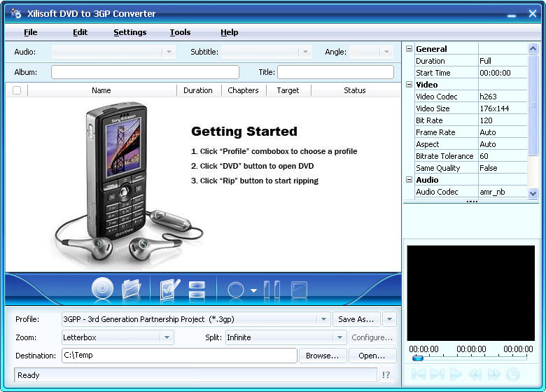
Task: Click the Destination path field
Action: (x=179, y=356)
